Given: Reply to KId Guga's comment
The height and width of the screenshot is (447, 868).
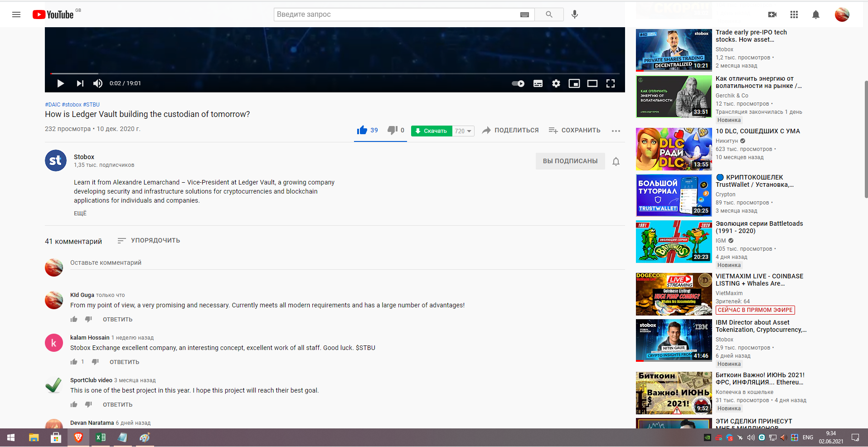Looking at the screenshot, I should (118, 320).
